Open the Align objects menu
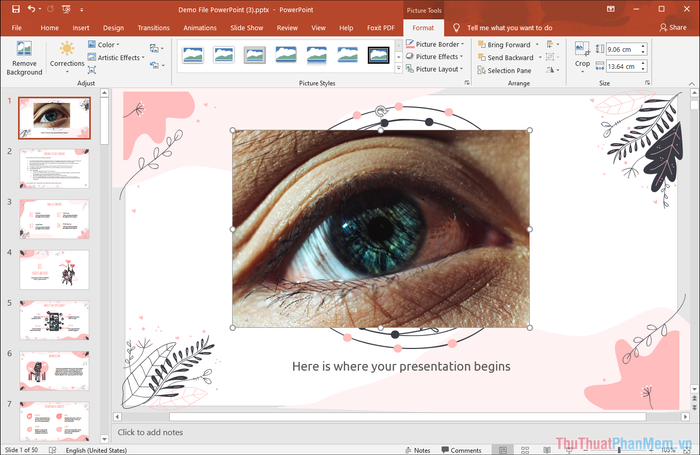Screen dimensions: 700x455 click(553, 44)
